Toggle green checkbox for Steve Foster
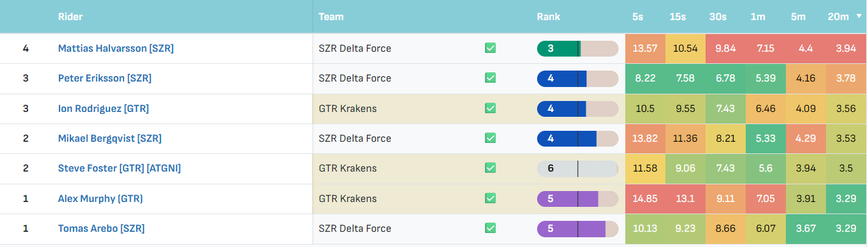 pyautogui.click(x=490, y=168)
